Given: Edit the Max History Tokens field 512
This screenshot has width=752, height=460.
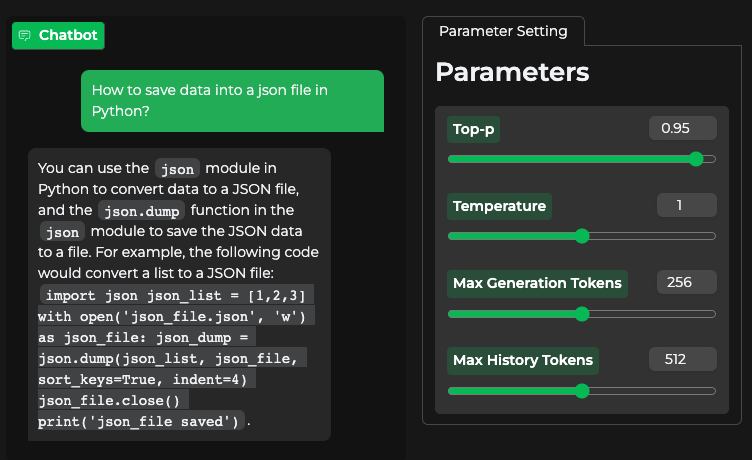Looking at the screenshot, I should pyautogui.click(x=682, y=359).
